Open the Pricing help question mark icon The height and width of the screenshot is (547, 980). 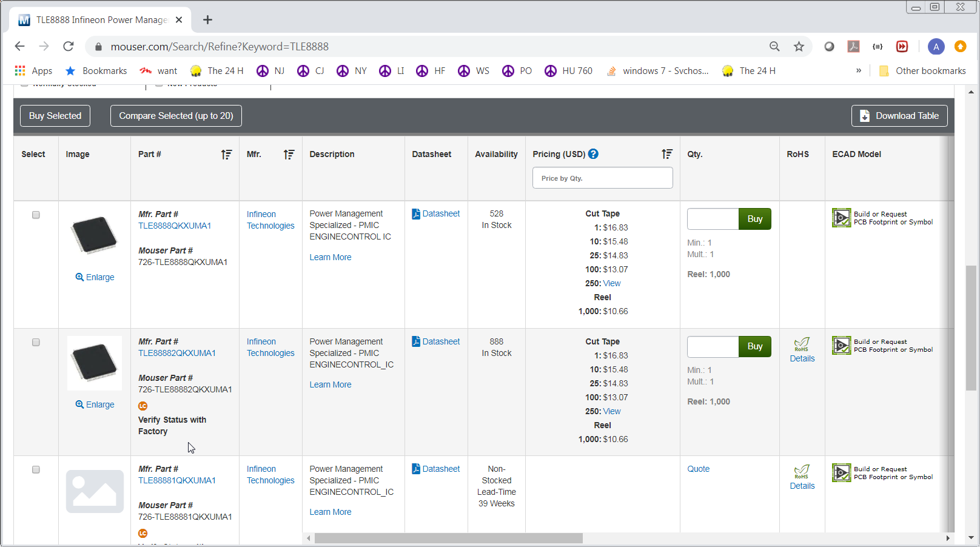[x=593, y=154]
